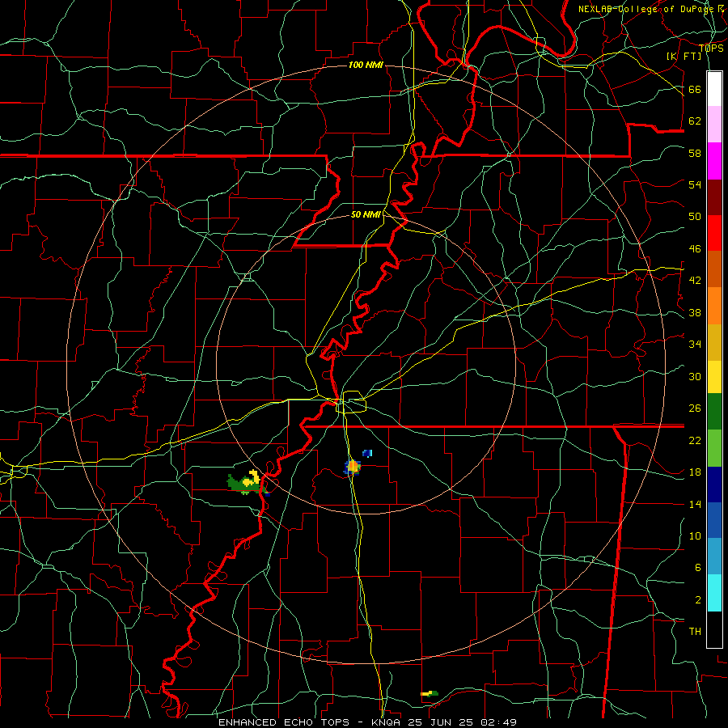This screenshot has height=728, width=728.
Task: Click the legend value 66
Action: pyautogui.click(x=695, y=89)
